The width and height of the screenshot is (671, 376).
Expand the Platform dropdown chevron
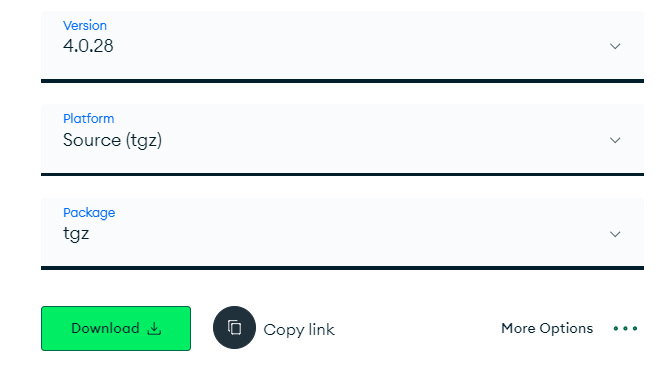(x=615, y=140)
